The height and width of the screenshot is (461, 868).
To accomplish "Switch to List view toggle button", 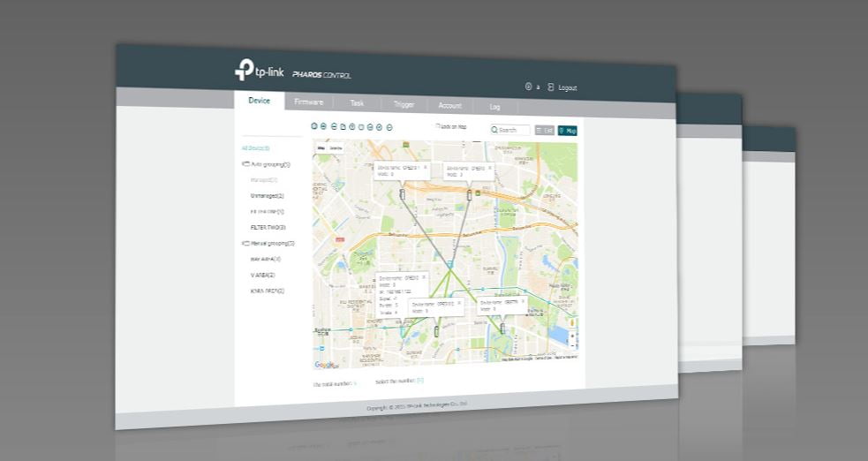I will (545, 131).
